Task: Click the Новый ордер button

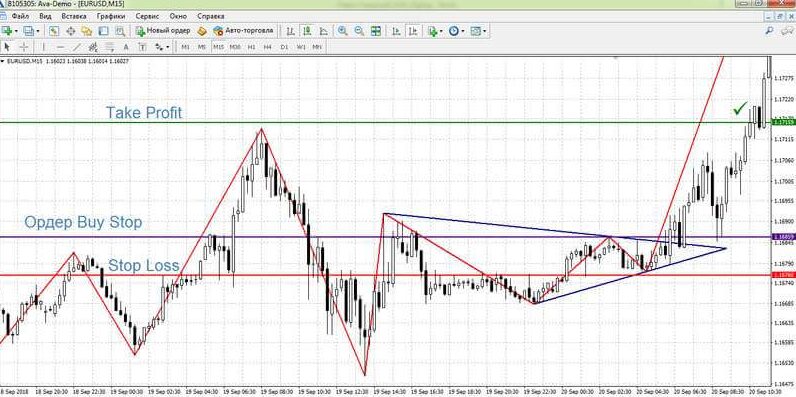Action: pyautogui.click(x=163, y=31)
